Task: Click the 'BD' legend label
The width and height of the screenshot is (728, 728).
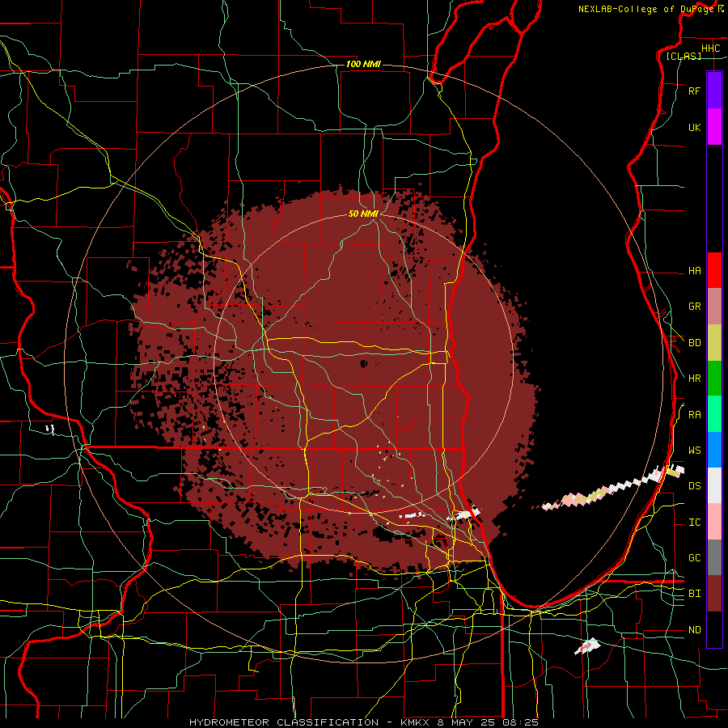Action: pos(694,343)
